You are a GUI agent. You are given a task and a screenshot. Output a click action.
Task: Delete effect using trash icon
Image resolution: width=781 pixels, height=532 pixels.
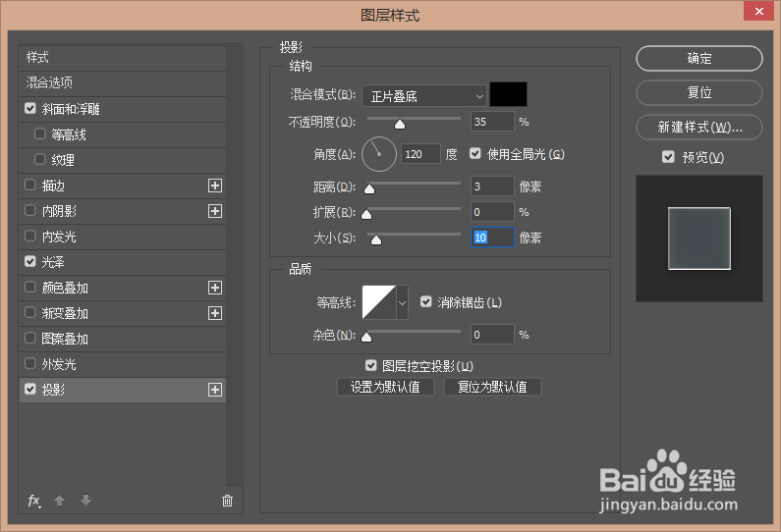click(x=227, y=501)
